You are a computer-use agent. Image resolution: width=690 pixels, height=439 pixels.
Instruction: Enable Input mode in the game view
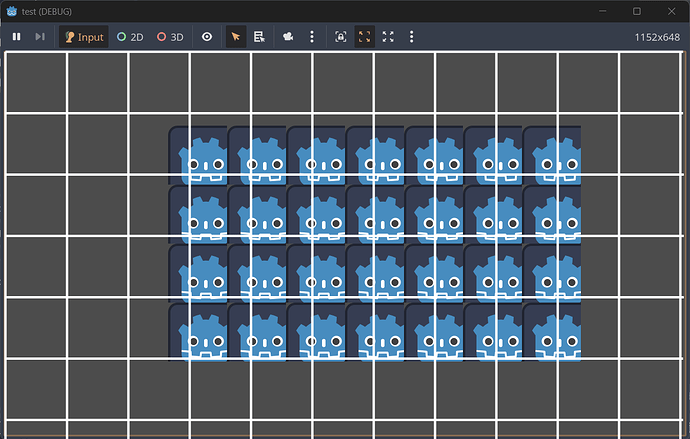(x=84, y=37)
